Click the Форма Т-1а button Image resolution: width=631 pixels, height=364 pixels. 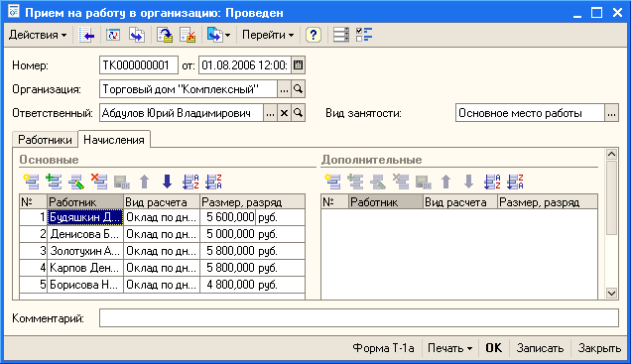(x=384, y=348)
